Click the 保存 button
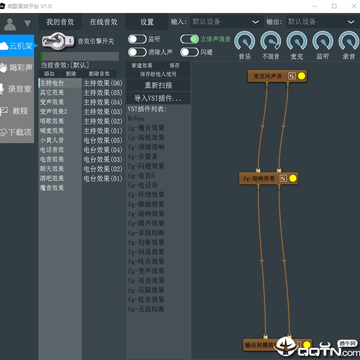Screen dimensions: 360x360 pos(174,66)
